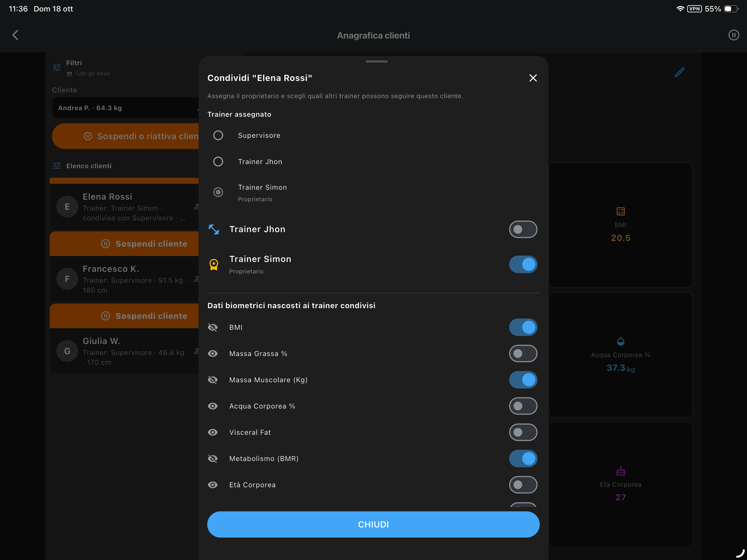Disable sharing toggle for Trainer Simon

[x=523, y=264]
